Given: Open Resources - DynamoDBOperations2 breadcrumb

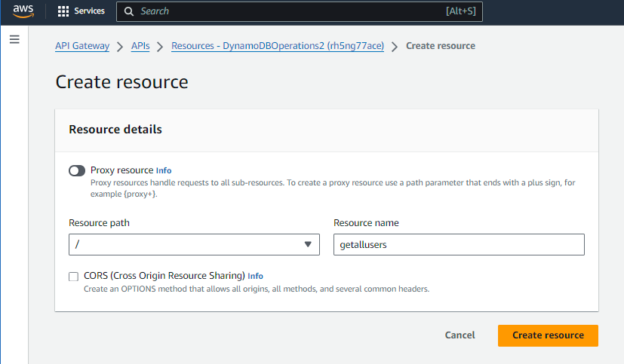Looking at the screenshot, I should tap(278, 46).
